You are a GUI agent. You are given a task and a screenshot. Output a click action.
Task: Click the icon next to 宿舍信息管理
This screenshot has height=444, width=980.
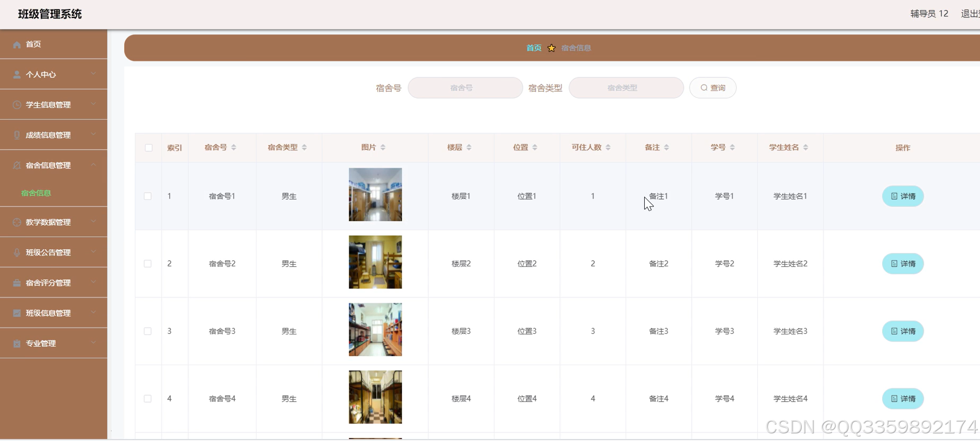pyautogui.click(x=17, y=165)
